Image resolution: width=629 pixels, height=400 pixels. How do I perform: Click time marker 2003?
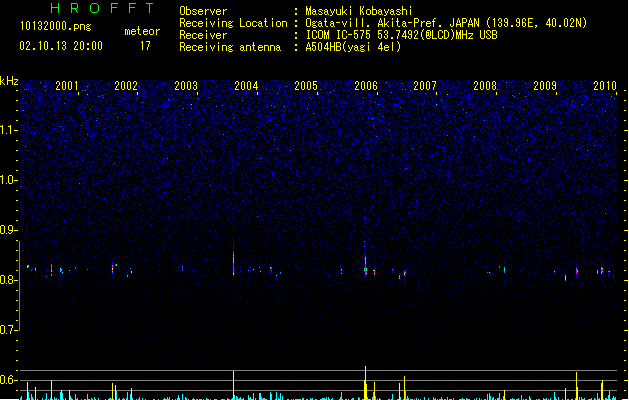[x=186, y=86]
